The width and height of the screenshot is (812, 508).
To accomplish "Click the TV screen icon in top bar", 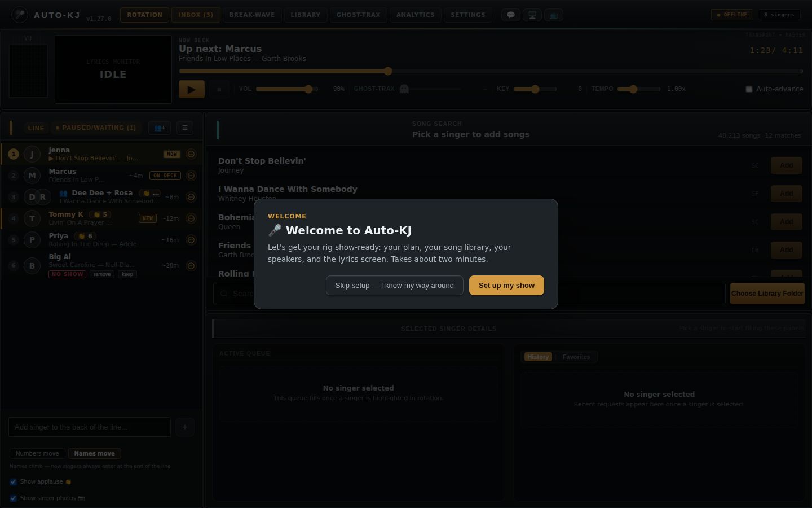I will (554, 15).
